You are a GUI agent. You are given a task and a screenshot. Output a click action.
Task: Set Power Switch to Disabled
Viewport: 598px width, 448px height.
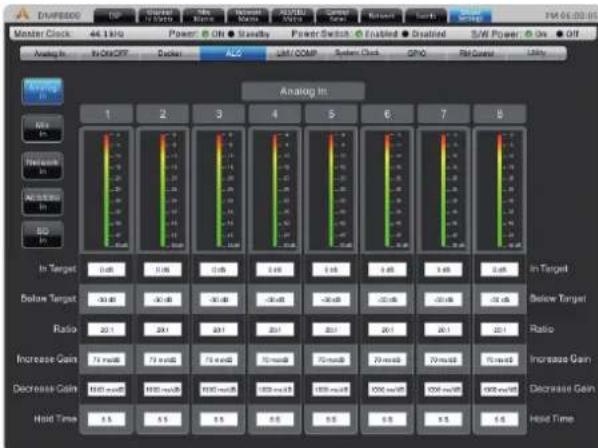tap(405, 34)
